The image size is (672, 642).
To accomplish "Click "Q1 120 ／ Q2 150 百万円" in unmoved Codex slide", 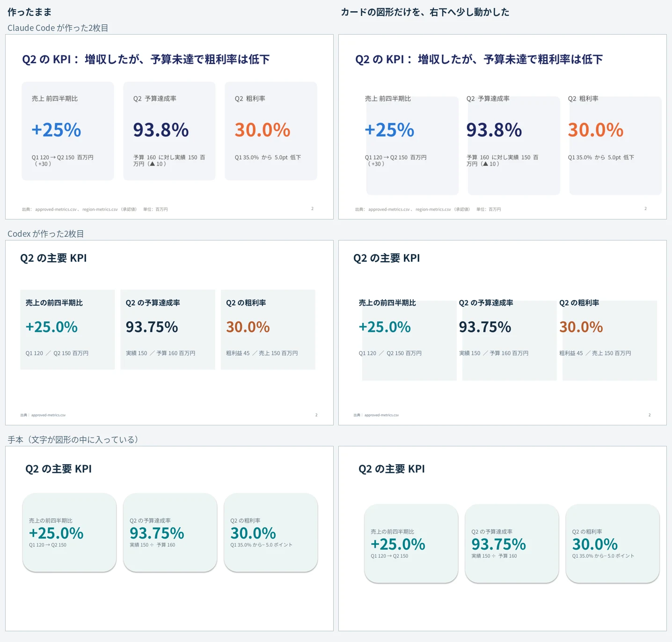I will point(57,353).
